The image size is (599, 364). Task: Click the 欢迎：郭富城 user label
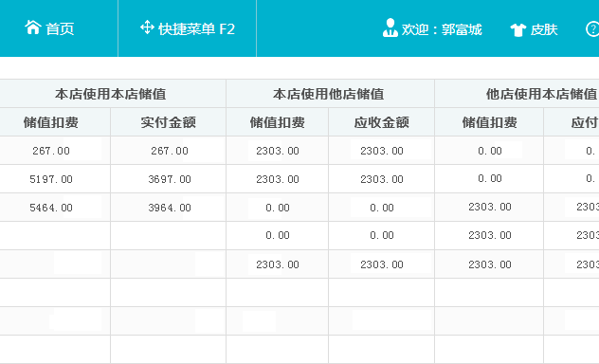pyautogui.click(x=442, y=29)
